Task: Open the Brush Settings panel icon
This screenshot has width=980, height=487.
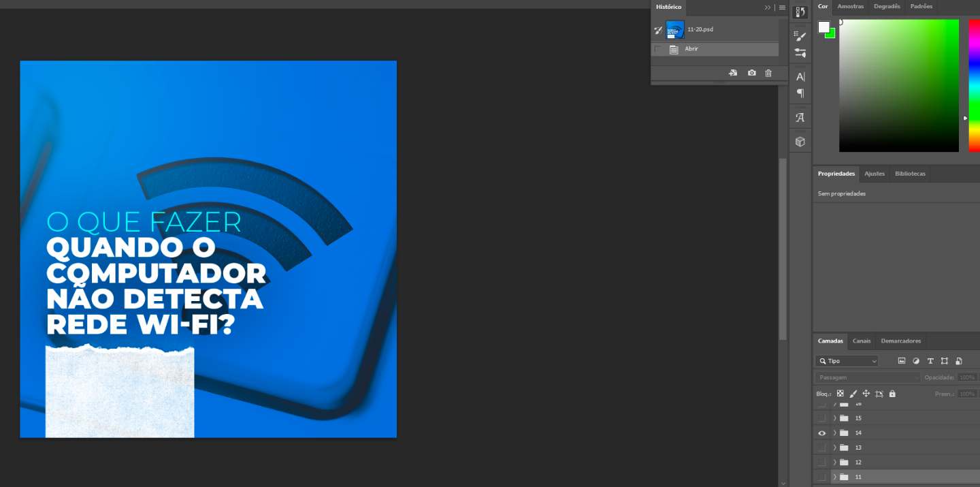Action: click(800, 36)
